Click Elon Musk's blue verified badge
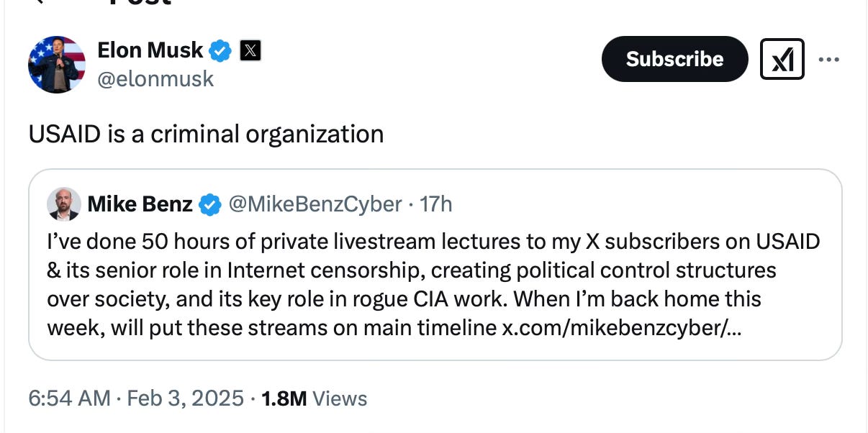868x433 pixels. click(220, 51)
